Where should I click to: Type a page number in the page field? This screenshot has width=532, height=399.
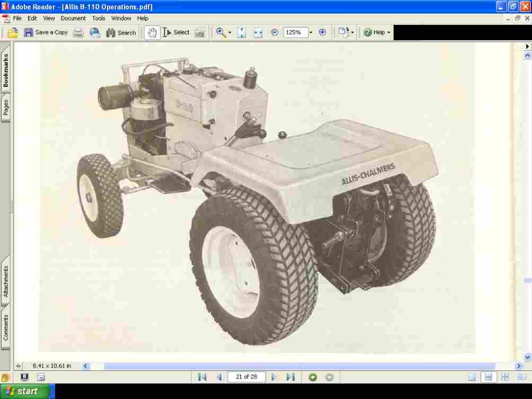pyautogui.click(x=246, y=377)
